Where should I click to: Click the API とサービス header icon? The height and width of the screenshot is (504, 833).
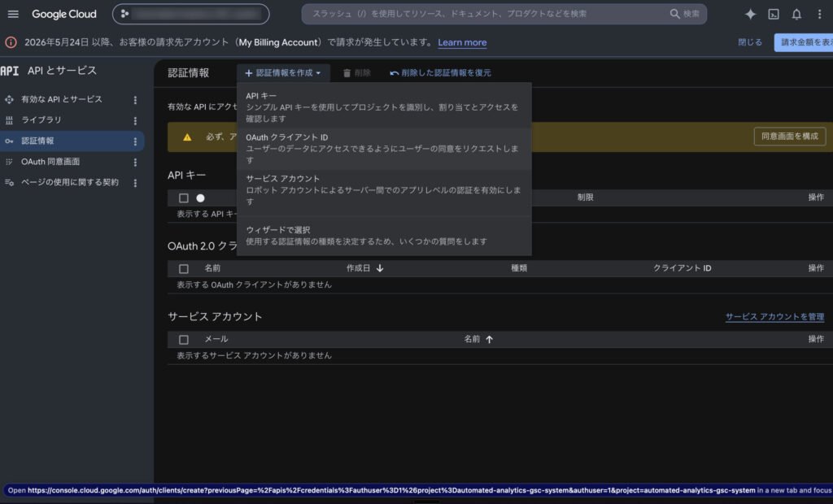pos(10,71)
